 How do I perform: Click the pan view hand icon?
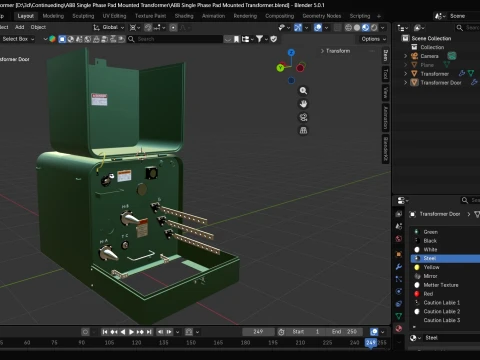(303, 104)
